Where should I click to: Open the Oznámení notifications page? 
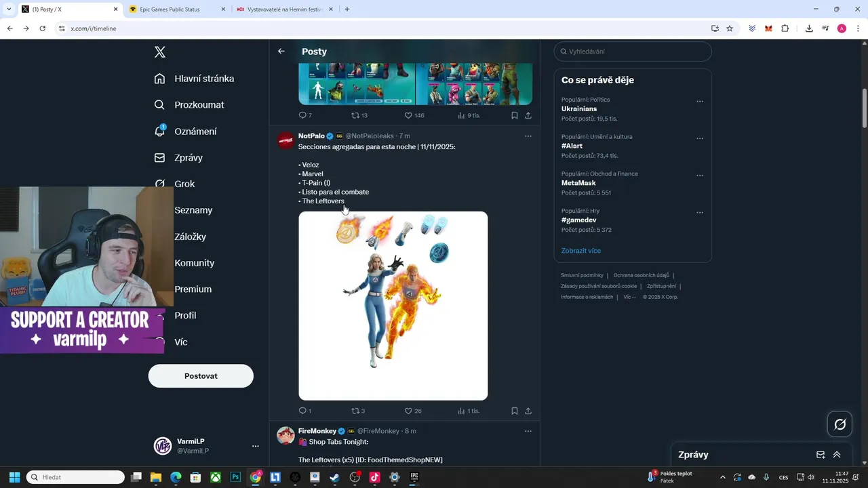tap(186, 131)
